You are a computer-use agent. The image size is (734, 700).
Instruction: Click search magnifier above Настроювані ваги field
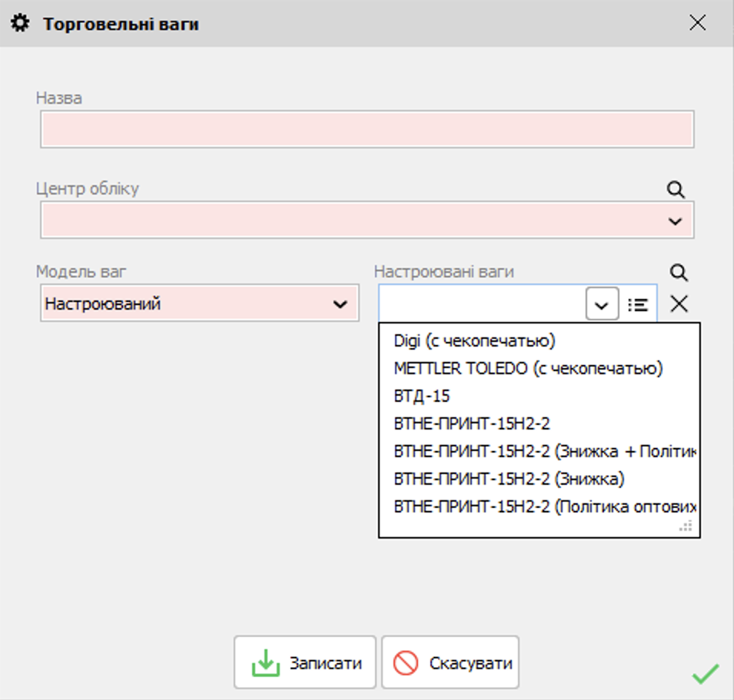[678, 273]
